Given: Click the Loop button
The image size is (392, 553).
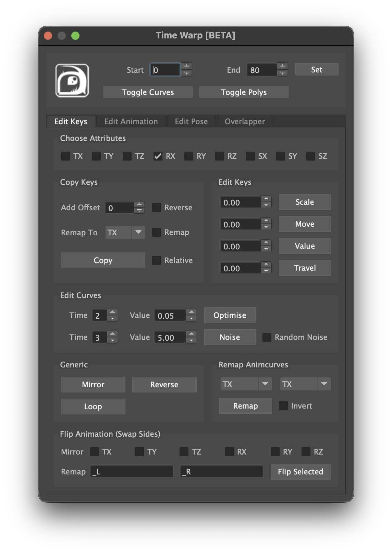Looking at the screenshot, I should pos(93,407).
